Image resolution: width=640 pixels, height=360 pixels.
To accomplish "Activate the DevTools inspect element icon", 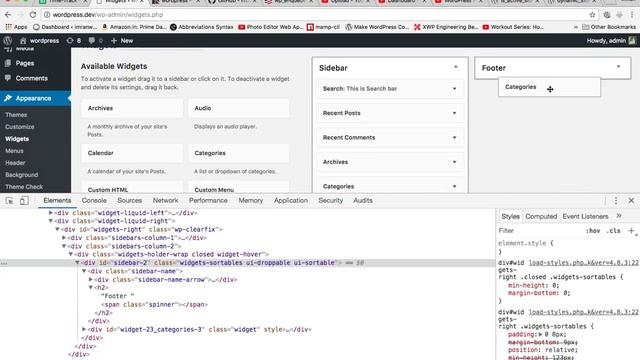I will [9, 200].
